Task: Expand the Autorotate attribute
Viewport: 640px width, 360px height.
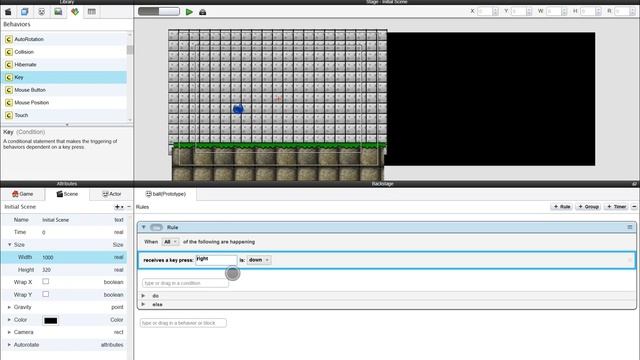Action: 9,345
